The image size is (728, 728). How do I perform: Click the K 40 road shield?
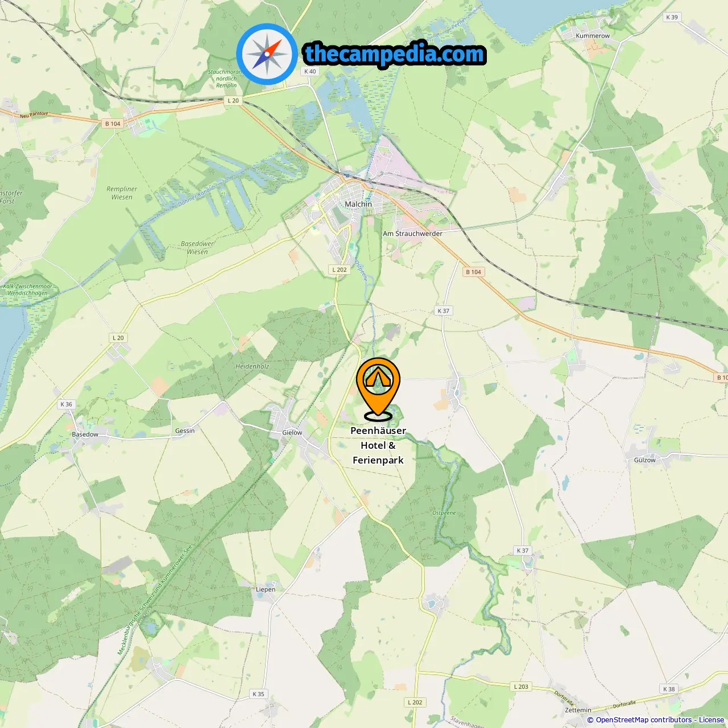pos(310,72)
